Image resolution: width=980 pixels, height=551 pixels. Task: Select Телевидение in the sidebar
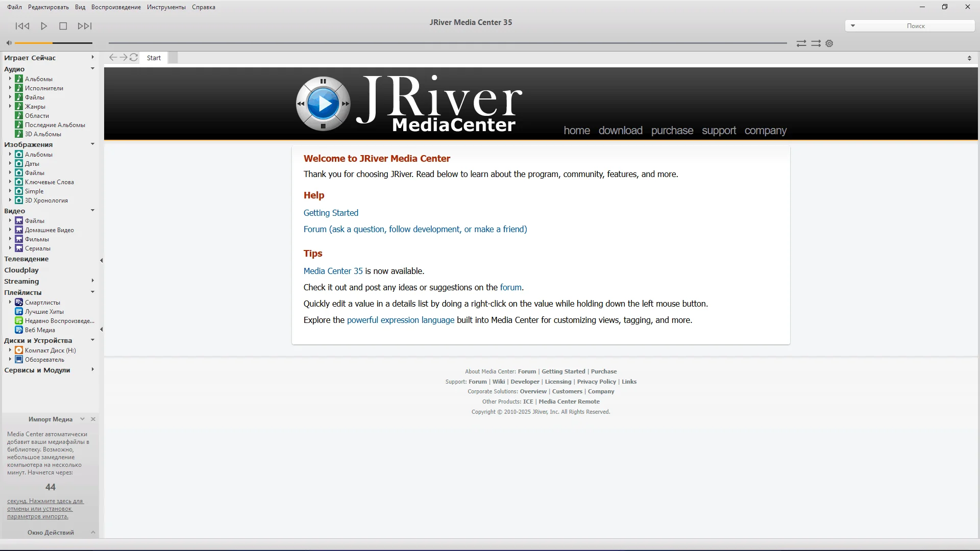[27, 259]
